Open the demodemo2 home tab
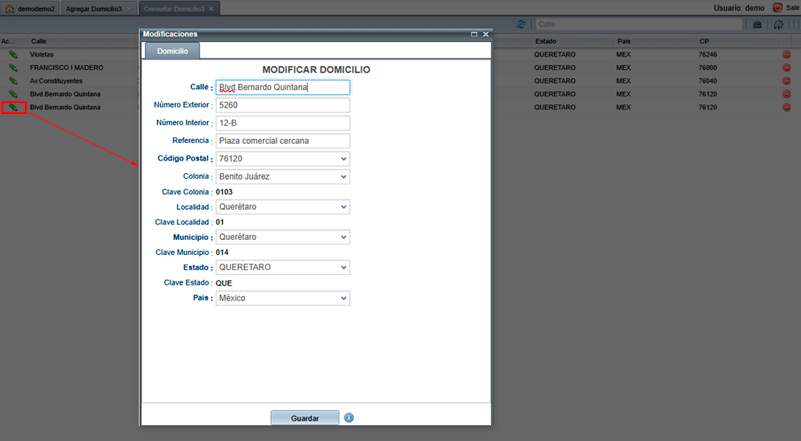Image resolution: width=801 pixels, height=441 pixels. point(28,8)
